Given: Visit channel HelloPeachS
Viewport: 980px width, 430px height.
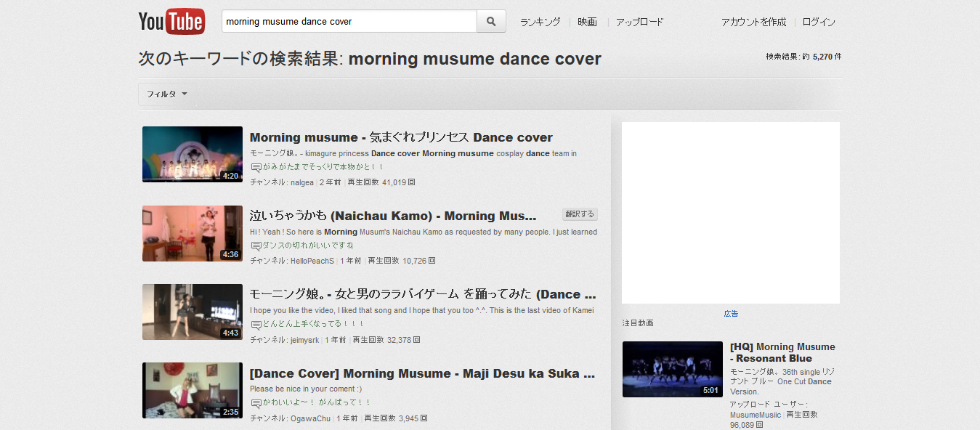Looking at the screenshot, I should [312, 261].
